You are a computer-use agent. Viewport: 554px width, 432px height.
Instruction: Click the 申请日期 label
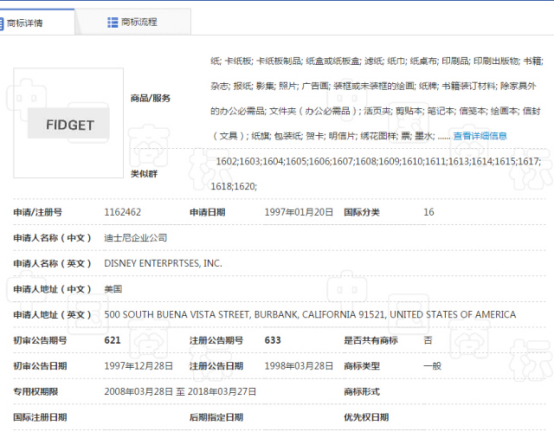[x=207, y=212]
